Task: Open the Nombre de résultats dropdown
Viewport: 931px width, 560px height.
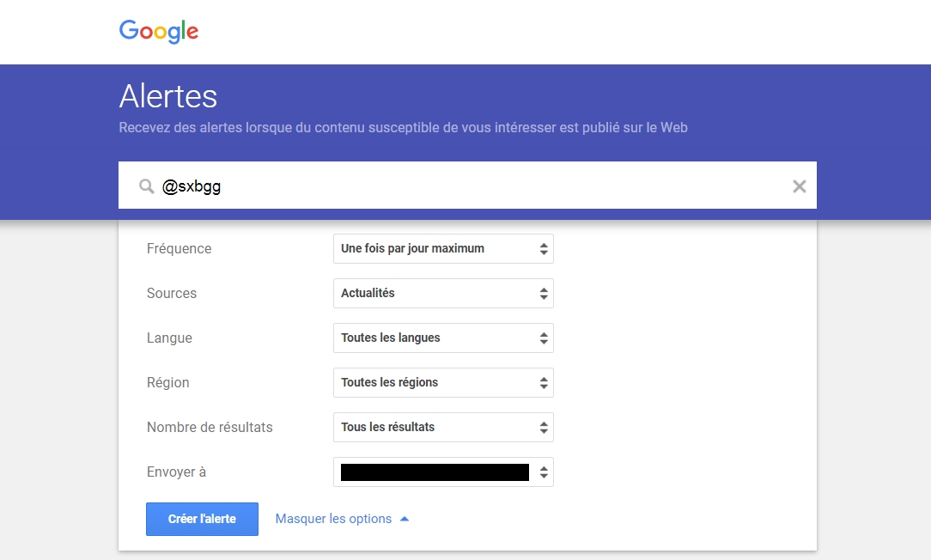Action: pyautogui.click(x=443, y=427)
